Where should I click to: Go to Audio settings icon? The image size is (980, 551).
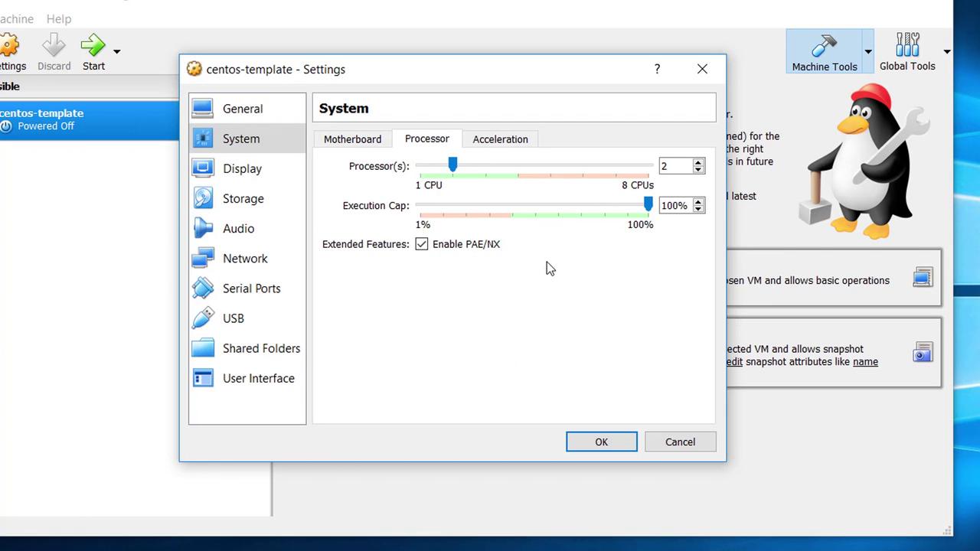(203, 228)
